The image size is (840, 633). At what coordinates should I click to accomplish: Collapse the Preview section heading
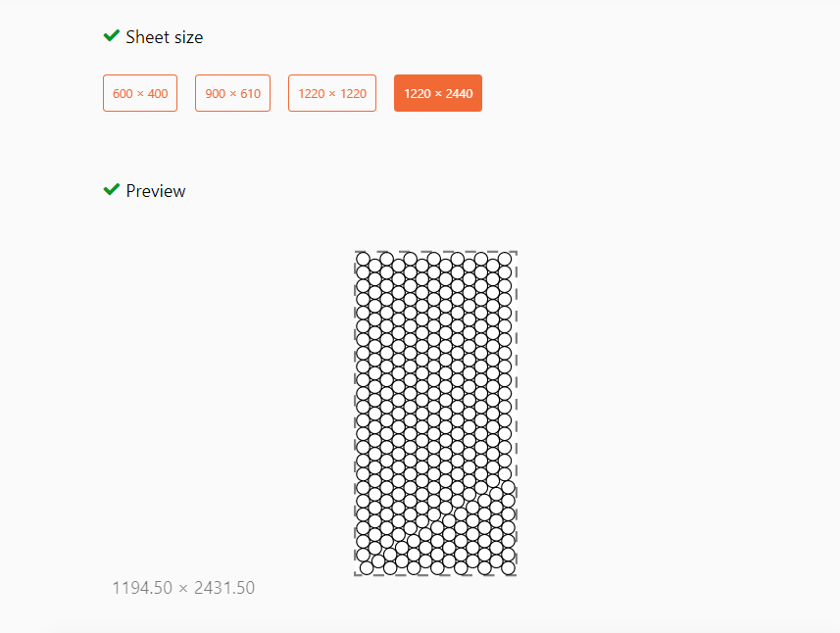coord(156,191)
